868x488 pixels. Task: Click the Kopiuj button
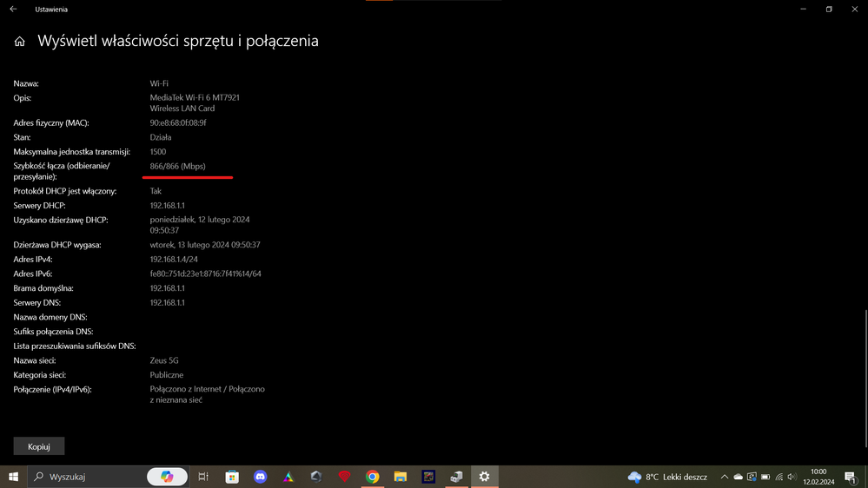click(39, 446)
